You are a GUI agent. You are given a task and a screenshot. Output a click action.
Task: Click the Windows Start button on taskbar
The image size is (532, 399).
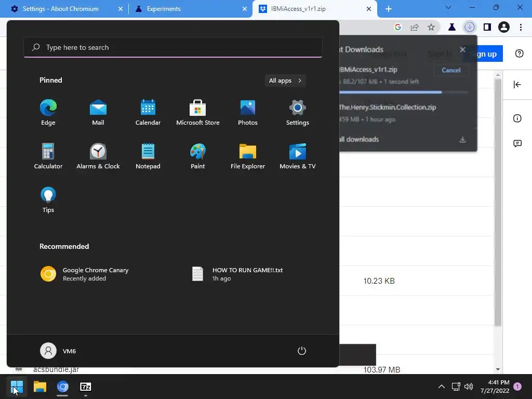(17, 387)
